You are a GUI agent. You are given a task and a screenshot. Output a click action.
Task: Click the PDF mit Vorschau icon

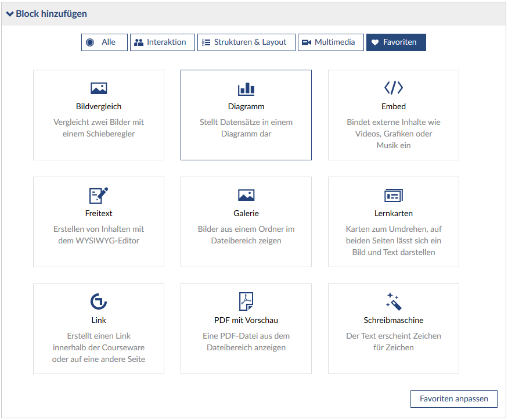coord(246,301)
